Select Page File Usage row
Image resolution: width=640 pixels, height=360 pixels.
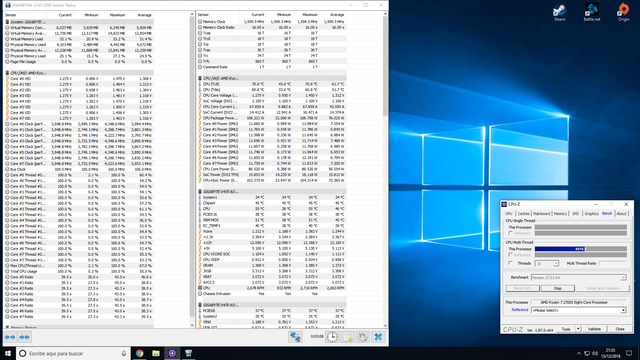79,62
